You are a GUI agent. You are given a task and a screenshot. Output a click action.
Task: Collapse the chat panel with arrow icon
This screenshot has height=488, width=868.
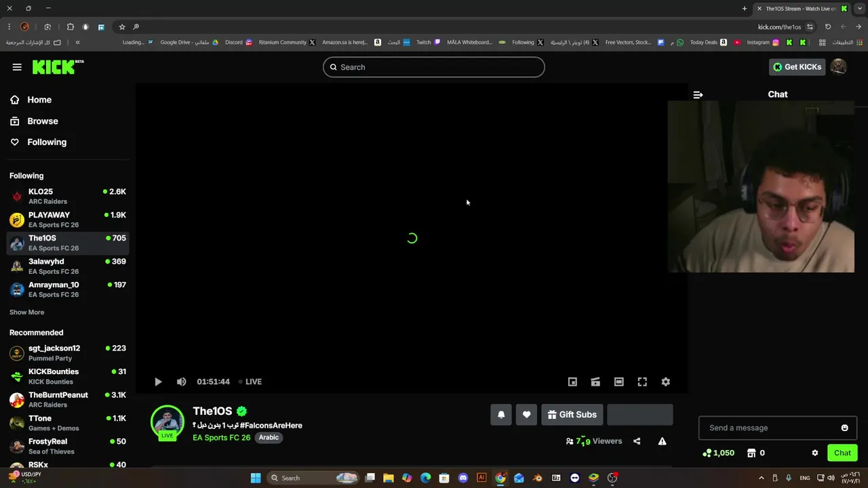[x=698, y=95]
